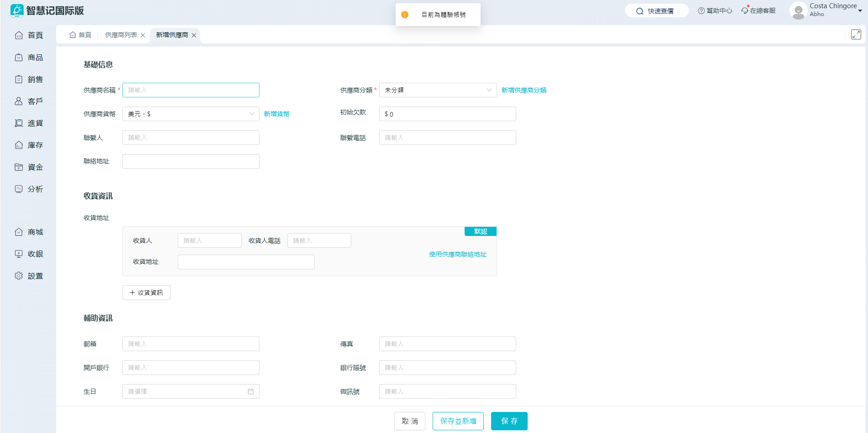Click the 供應商名稱 input field

(x=191, y=90)
